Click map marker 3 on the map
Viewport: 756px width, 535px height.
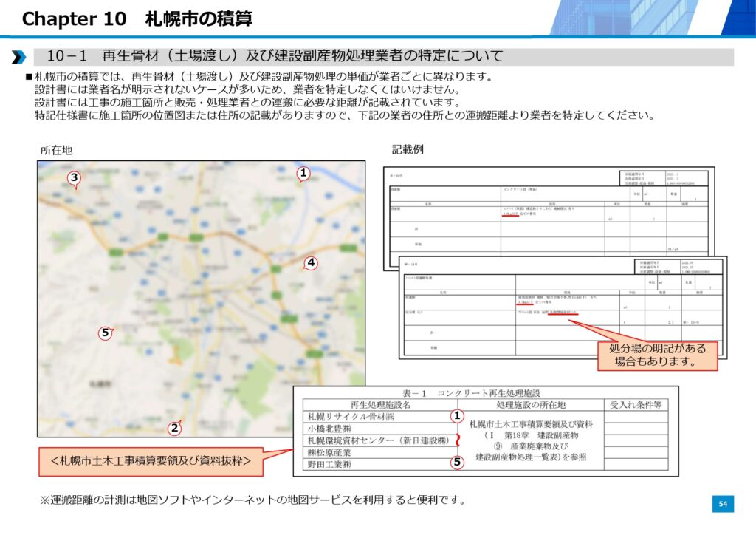(74, 177)
